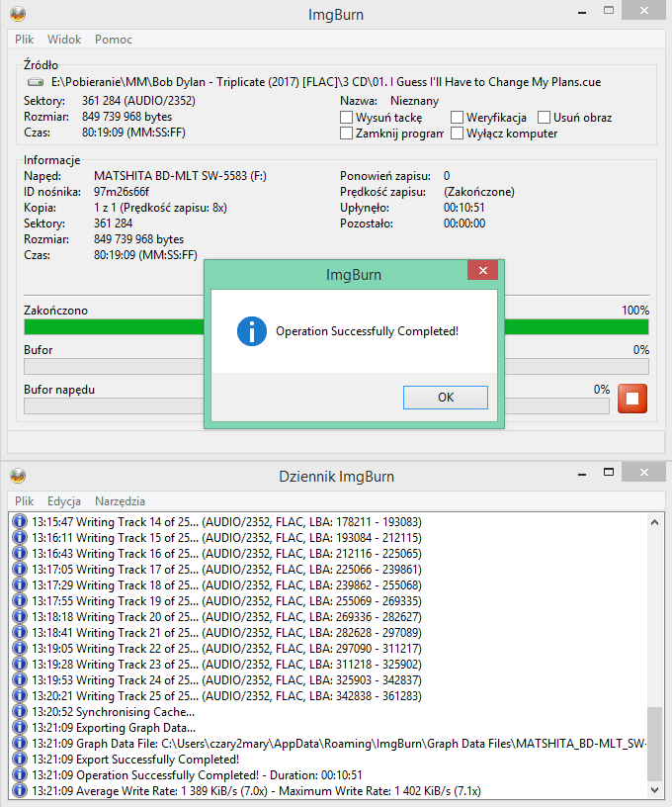This screenshot has width=672, height=807.
Task: Click info icon of Track 25 log entry
Action: [19, 696]
